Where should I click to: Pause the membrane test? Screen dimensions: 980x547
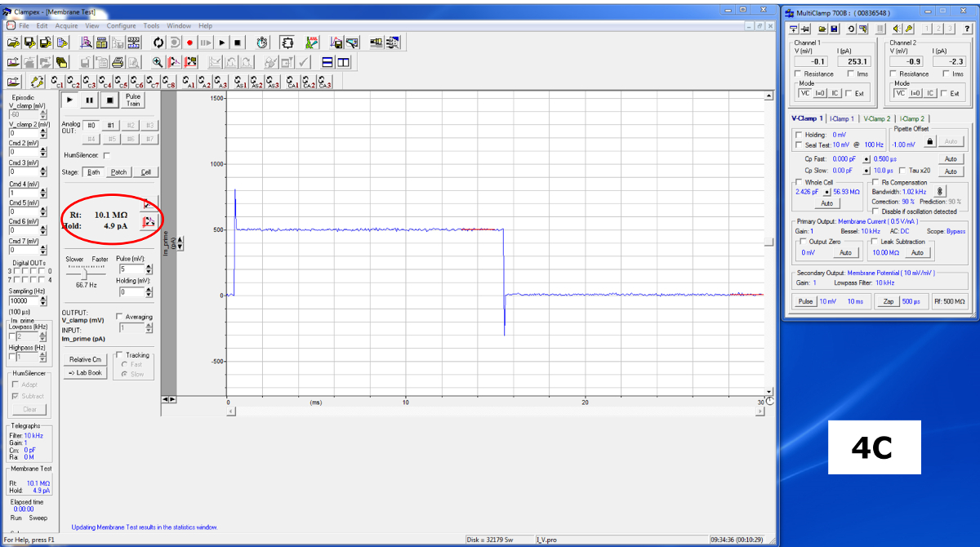(x=90, y=100)
